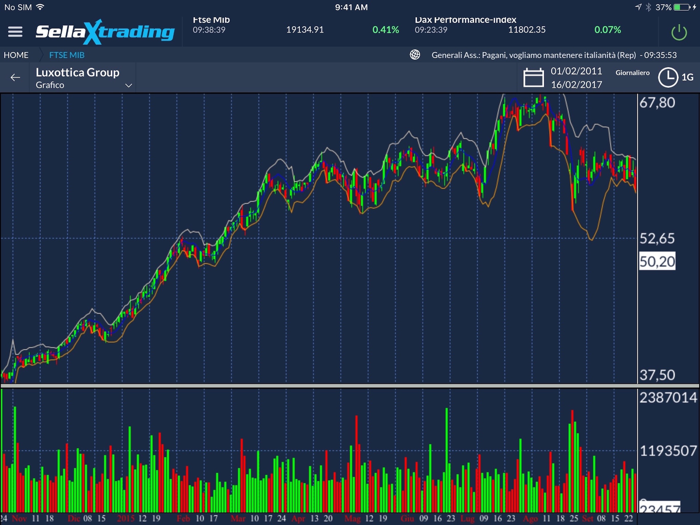Grab the divider between price and volume
The height and width of the screenshot is (525, 700).
coord(350,385)
